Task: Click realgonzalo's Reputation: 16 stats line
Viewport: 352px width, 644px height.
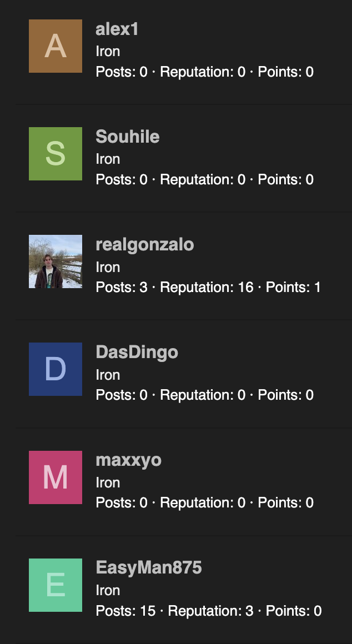Action: click(207, 287)
